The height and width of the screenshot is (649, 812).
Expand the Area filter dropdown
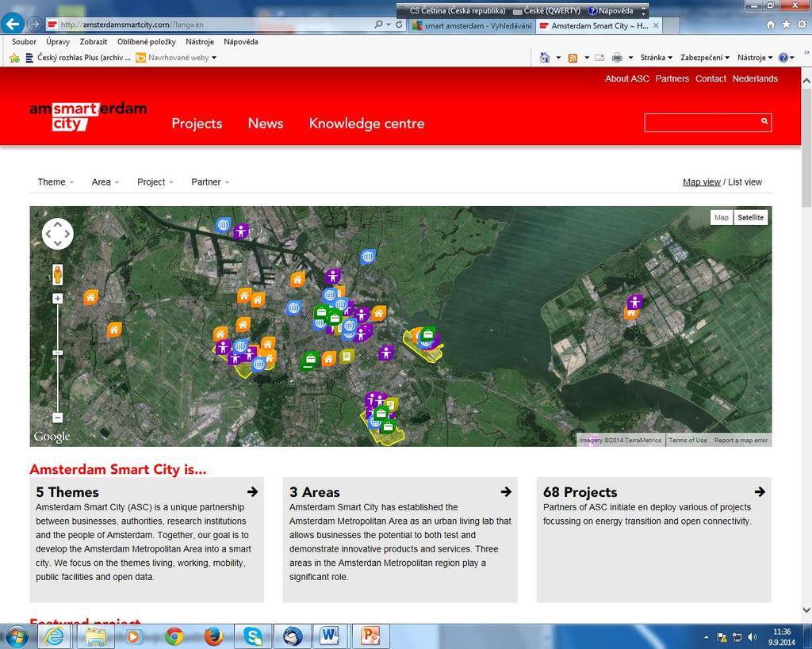click(x=105, y=182)
